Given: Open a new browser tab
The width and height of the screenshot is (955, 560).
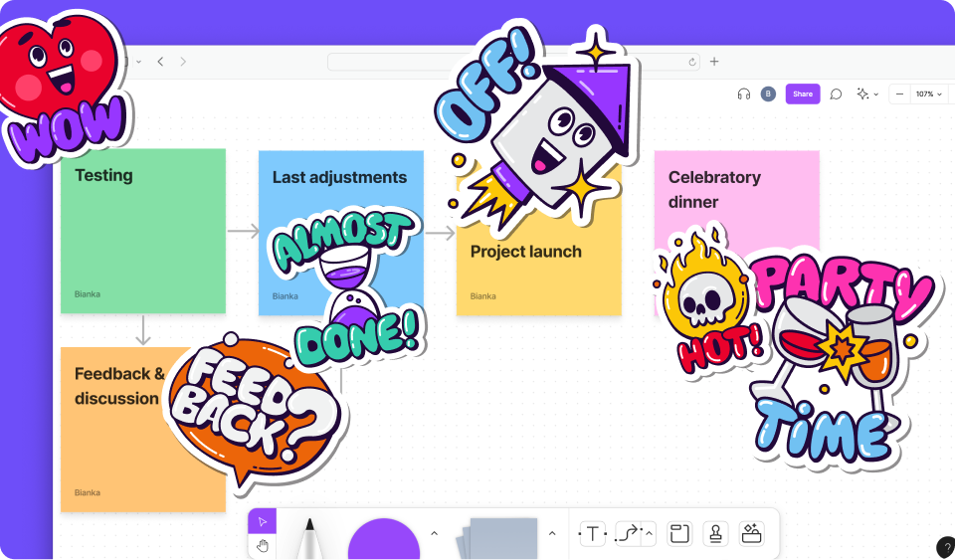Looking at the screenshot, I should (714, 62).
